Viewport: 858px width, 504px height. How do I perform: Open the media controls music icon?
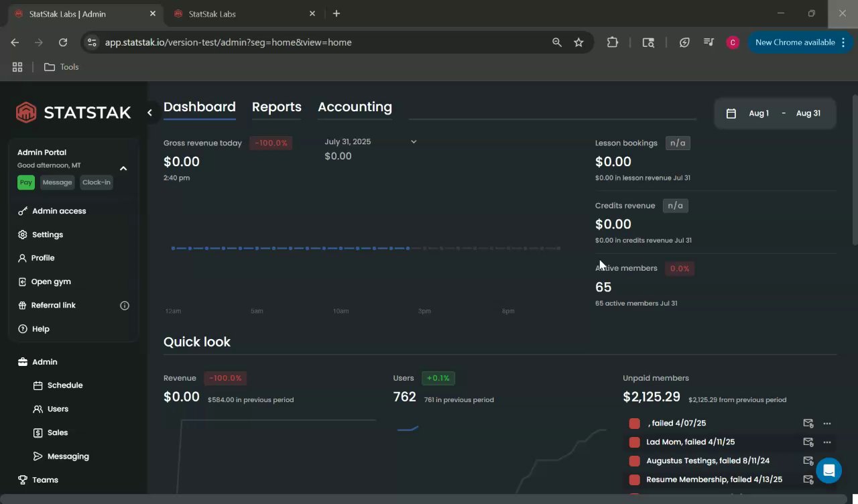pos(709,42)
